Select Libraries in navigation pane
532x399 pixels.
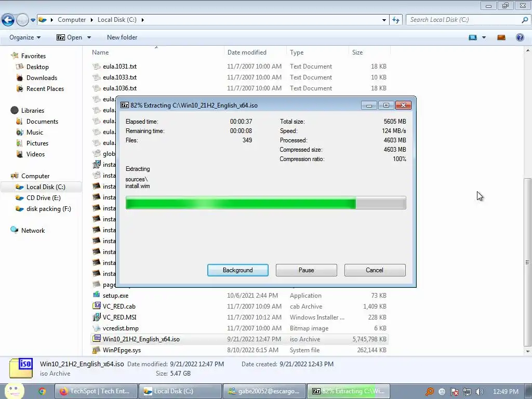(33, 111)
